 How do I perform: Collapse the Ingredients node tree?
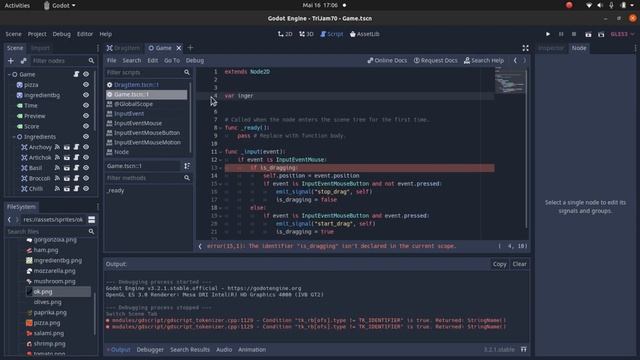14,137
